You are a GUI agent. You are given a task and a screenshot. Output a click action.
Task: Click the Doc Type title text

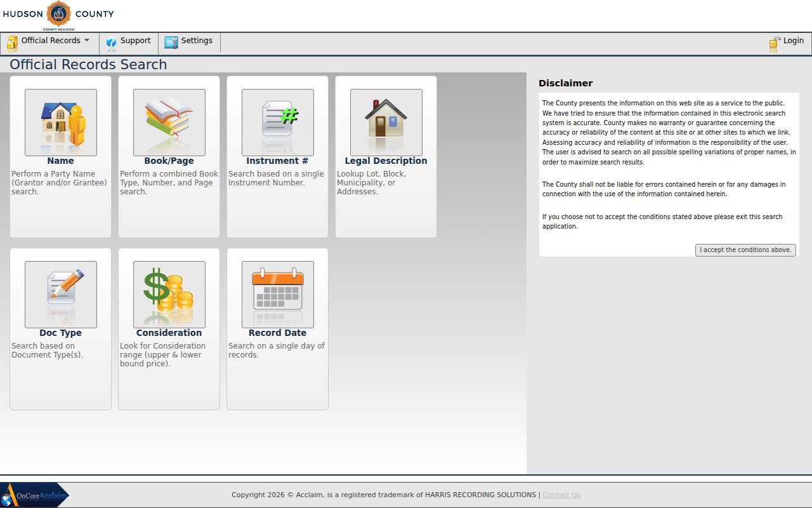click(x=61, y=333)
